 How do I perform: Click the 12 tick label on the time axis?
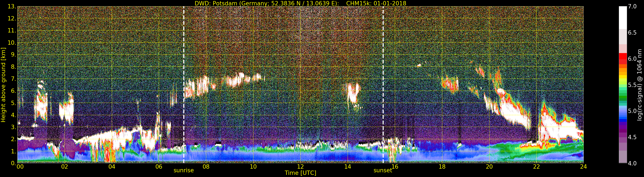(300, 166)
